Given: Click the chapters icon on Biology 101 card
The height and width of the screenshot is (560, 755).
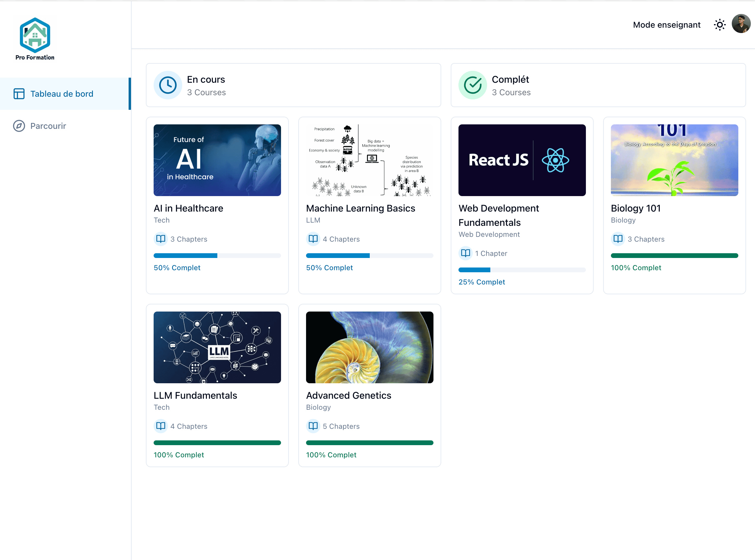Looking at the screenshot, I should tap(618, 239).
